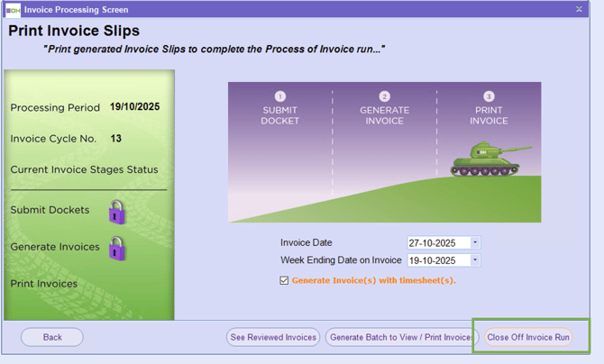Click into the Week Ending Date field 19-10-2025
The height and width of the screenshot is (364, 604).
(438, 260)
